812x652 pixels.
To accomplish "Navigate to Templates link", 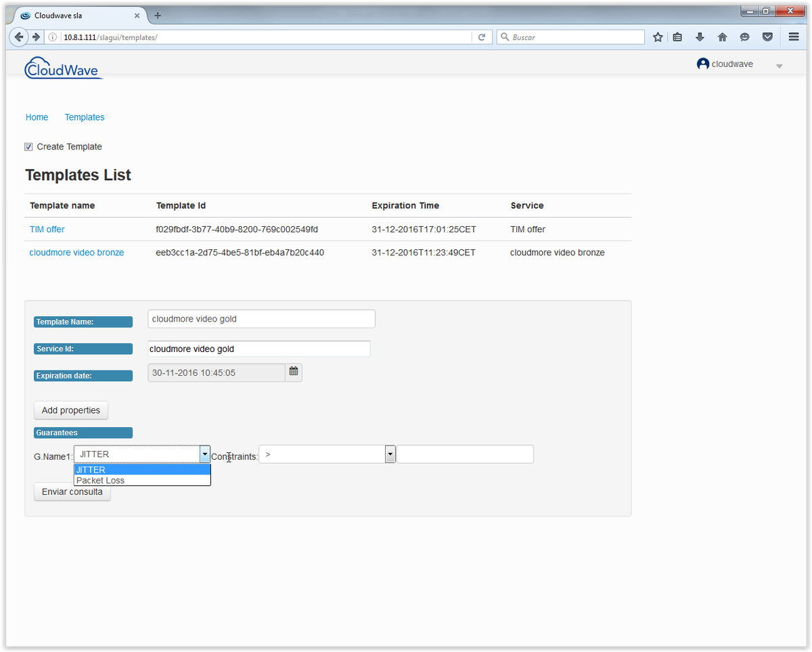I will tap(85, 117).
